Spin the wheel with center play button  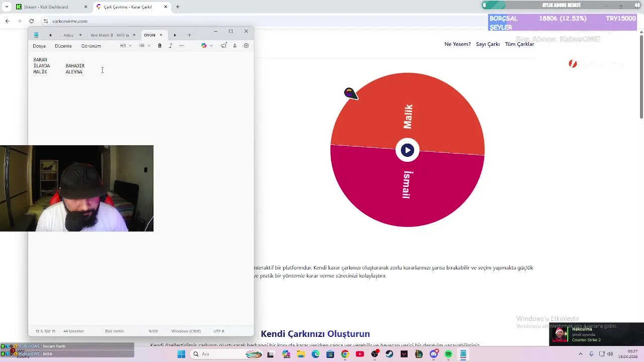(x=408, y=150)
